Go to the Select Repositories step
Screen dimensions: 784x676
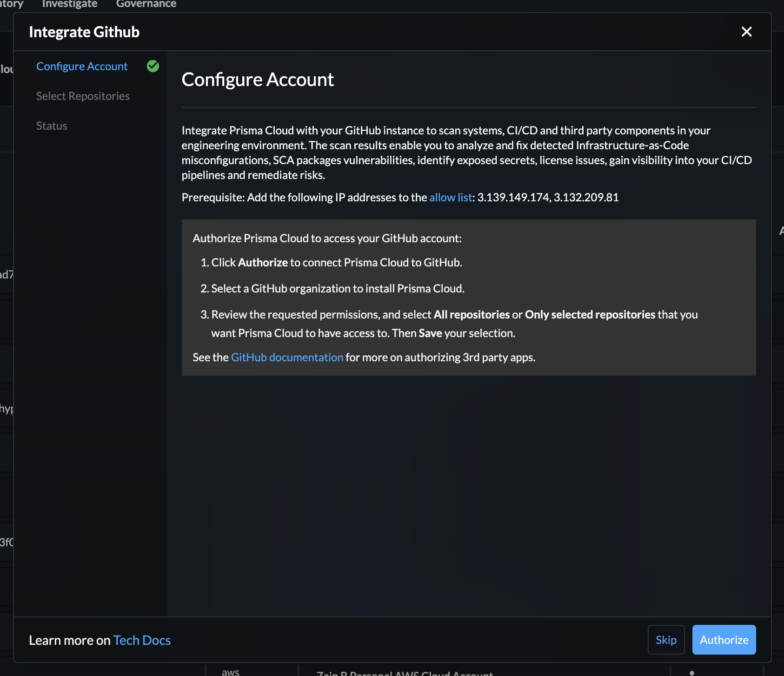[83, 96]
